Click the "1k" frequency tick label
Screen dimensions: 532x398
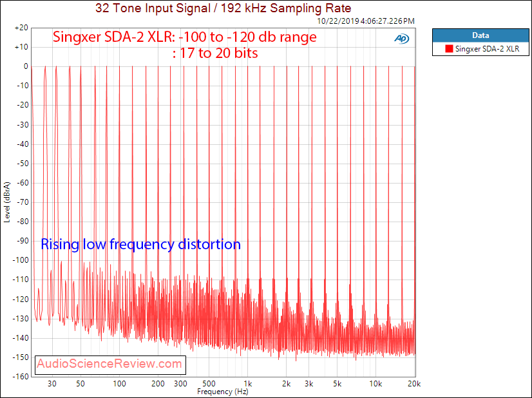[x=248, y=384]
